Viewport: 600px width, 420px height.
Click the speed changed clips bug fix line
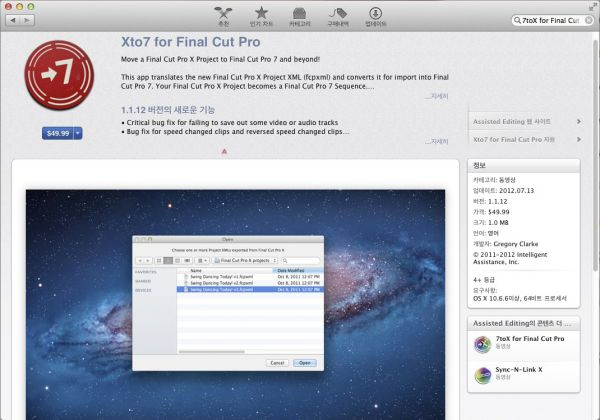[235, 131]
